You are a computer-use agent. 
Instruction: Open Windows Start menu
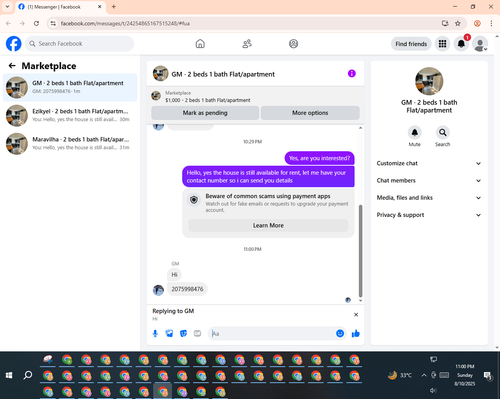click(x=9, y=375)
